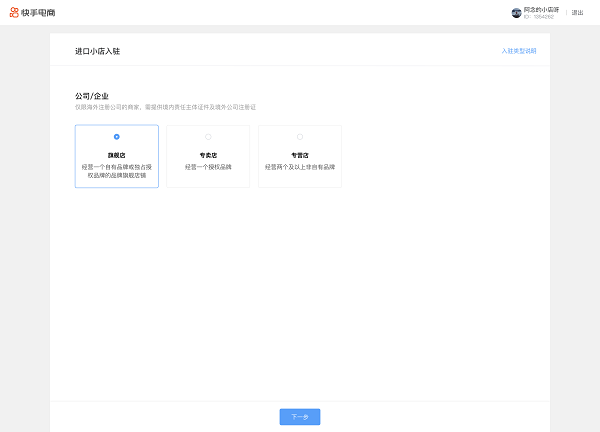600x432 pixels.
Task: Click the 进口小店入驻 page title
Action: pyautogui.click(x=97, y=51)
